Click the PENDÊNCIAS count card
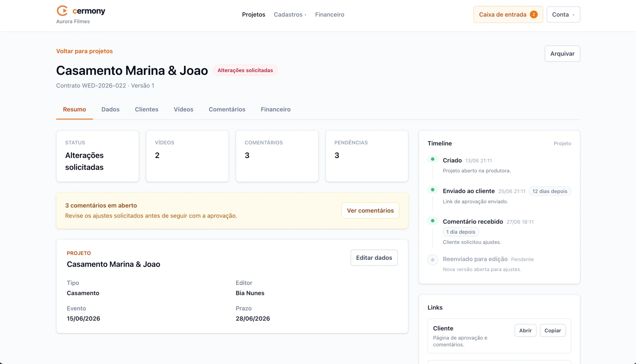Image resolution: width=636 pixels, height=364 pixels. pos(367,156)
